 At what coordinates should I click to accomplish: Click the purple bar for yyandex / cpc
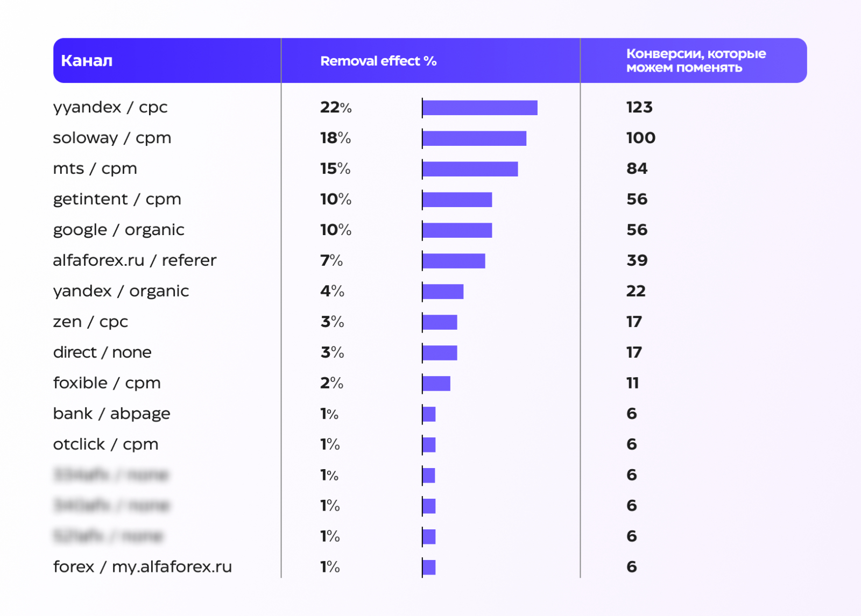pos(480,108)
